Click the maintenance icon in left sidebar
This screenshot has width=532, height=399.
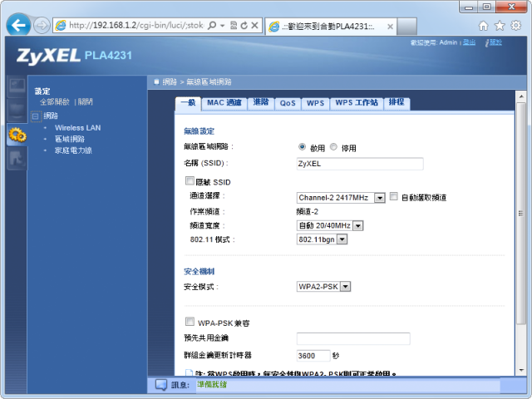[17, 159]
